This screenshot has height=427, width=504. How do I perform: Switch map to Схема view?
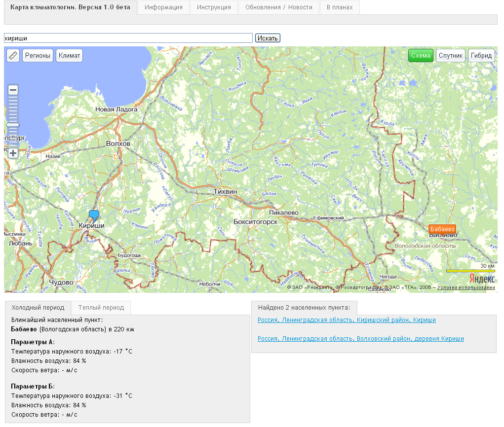pos(421,55)
